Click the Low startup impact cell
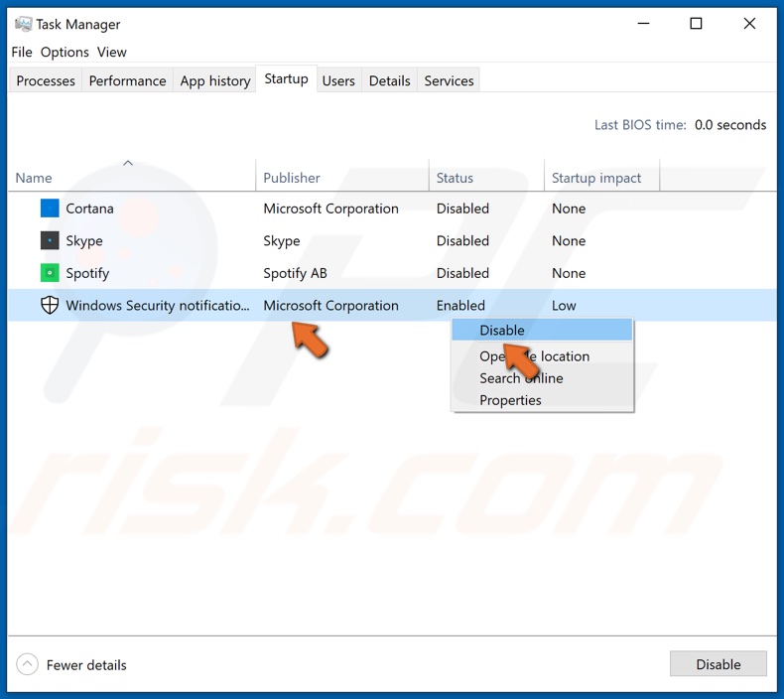 coord(564,305)
